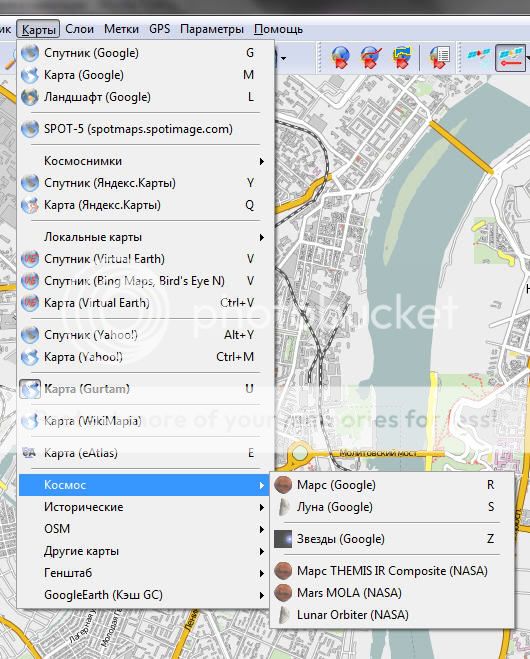Click the starfield icon beside Звезды (Google)

click(x=283, y=539)
